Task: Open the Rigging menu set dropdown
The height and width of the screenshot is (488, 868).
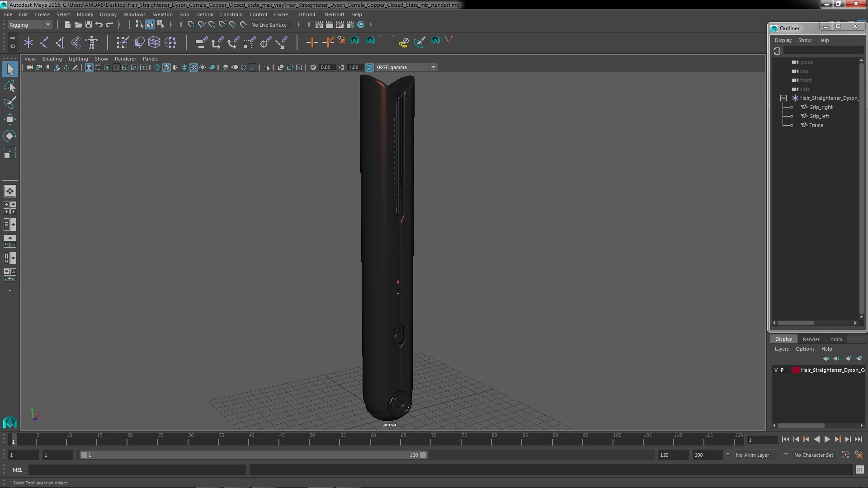Action: pyautogui.click(x=30, y=25)
